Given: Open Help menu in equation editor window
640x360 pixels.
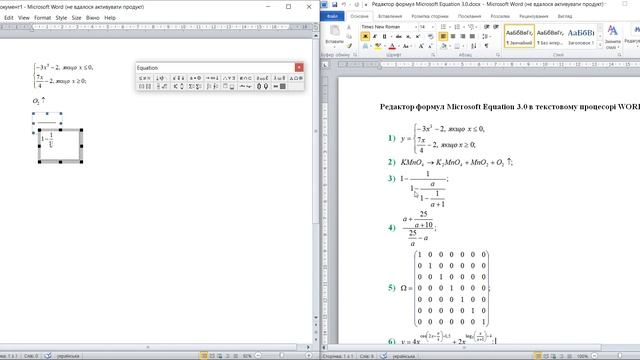Looking at the screenshot, I should click(x=110, y=18).
